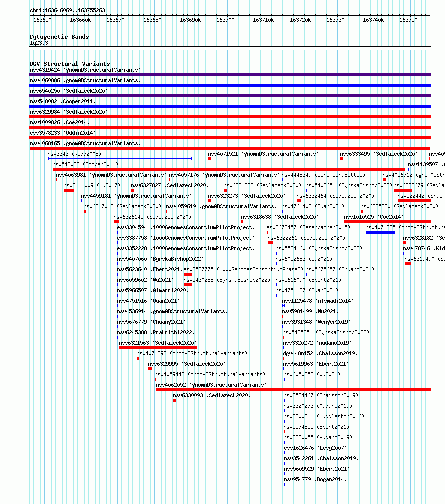Image resolution: width=445 pixels, height=504 pixels.
Task: Open the nsv1009826 (Coe2014) label
Action: 60,122
